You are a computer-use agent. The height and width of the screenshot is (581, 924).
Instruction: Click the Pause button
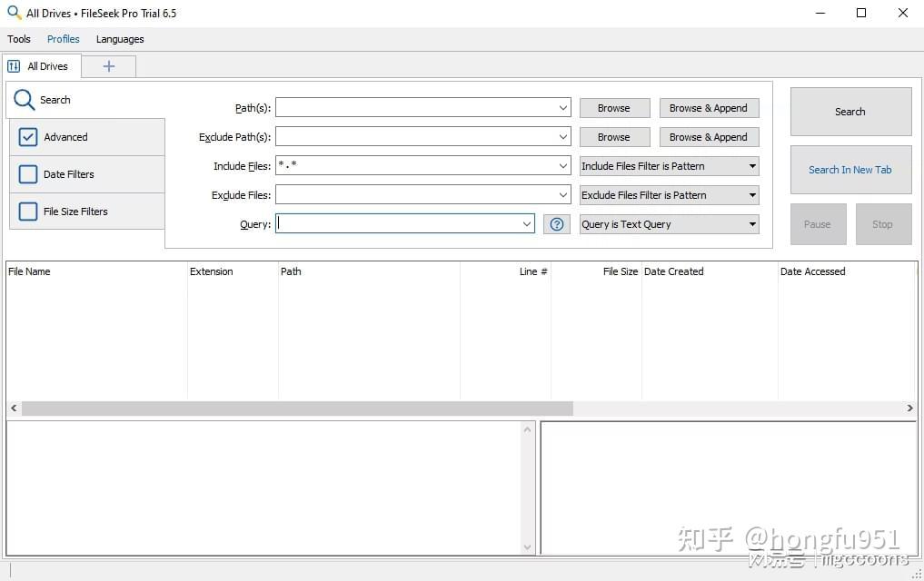pyautogui.click(x=818, y=224)
